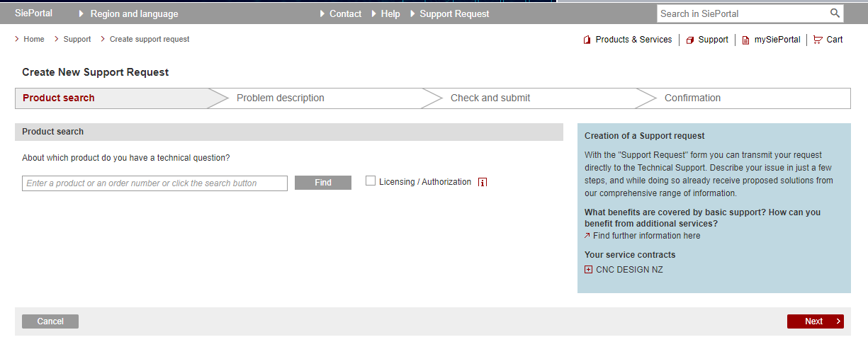Viewport: 868px width, 342px height.
Task: Click the external link arrow icon
Action: [x=587, y=236]
